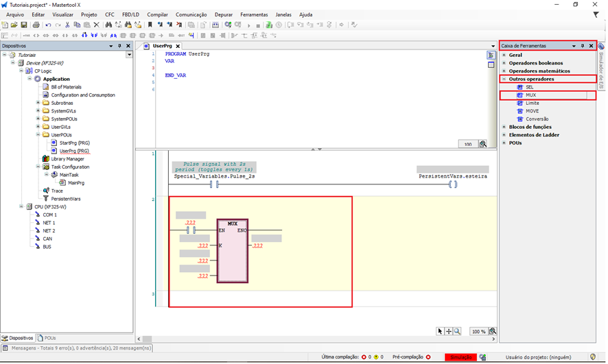Click the Save icon in the toolbar

pos(24,25)
